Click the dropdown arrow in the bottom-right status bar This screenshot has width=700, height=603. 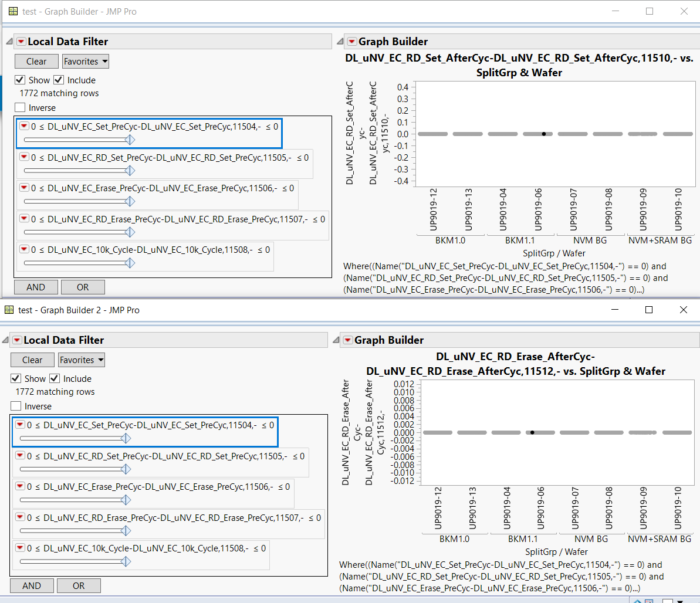(x=679, y=601)
